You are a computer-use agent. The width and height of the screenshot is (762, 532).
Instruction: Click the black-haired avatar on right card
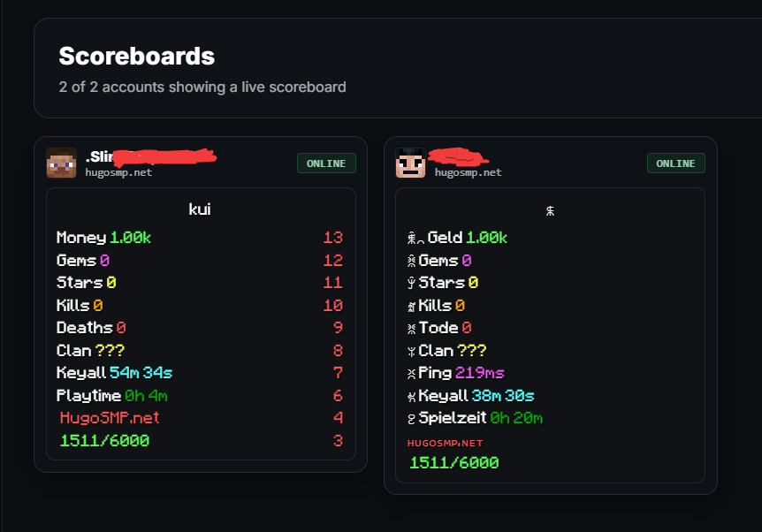pos(411,163)
